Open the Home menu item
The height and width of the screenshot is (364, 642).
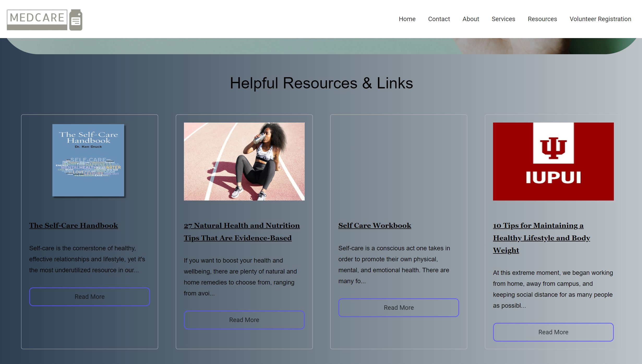pos(407,19)
